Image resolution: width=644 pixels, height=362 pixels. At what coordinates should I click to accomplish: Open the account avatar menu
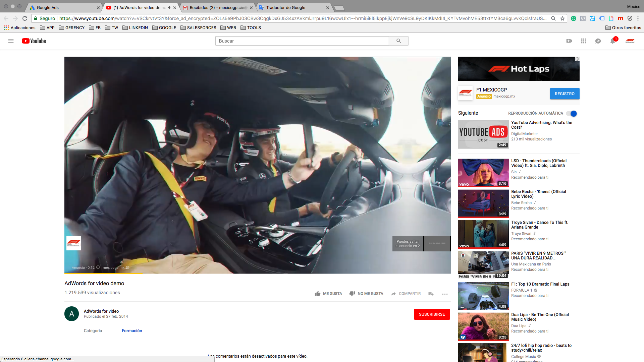click(630, 41)
